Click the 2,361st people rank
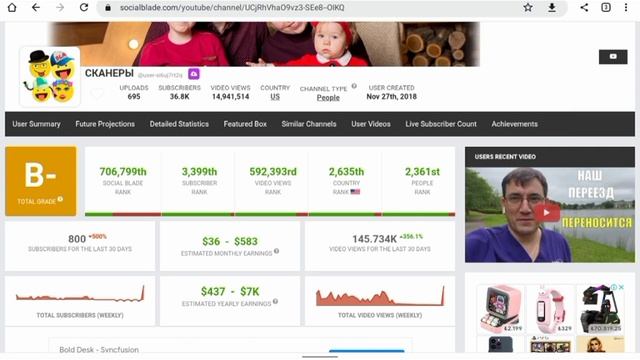Screen dimensions: 640x360 point(422,172)
